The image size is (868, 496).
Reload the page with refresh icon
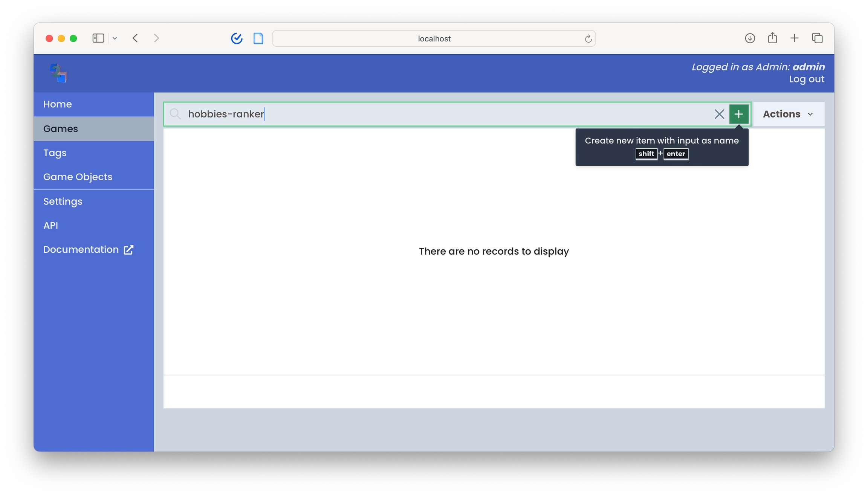(x=588, y=38)
